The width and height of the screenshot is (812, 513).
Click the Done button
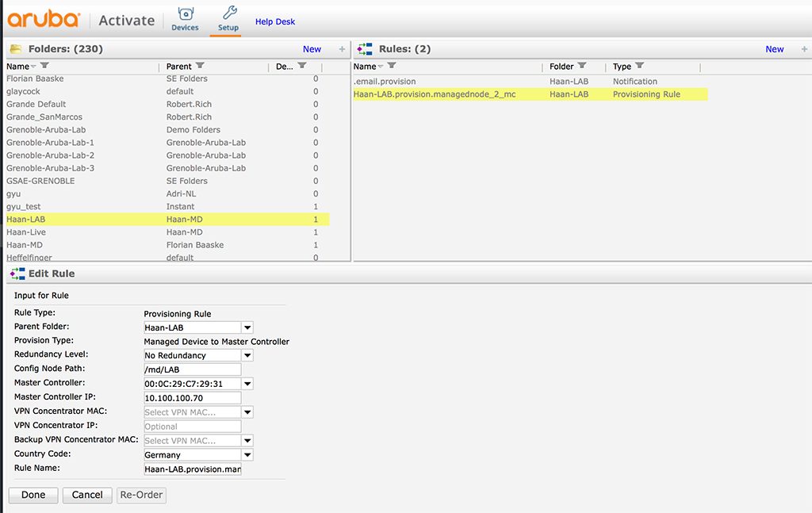pyautogui.click(x=33, y=495)
